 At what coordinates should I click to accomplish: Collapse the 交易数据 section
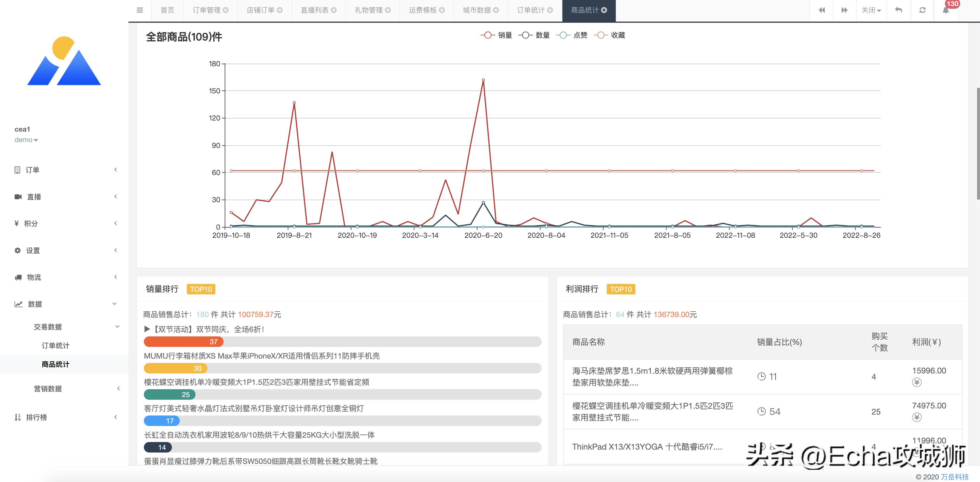point(117,326)
